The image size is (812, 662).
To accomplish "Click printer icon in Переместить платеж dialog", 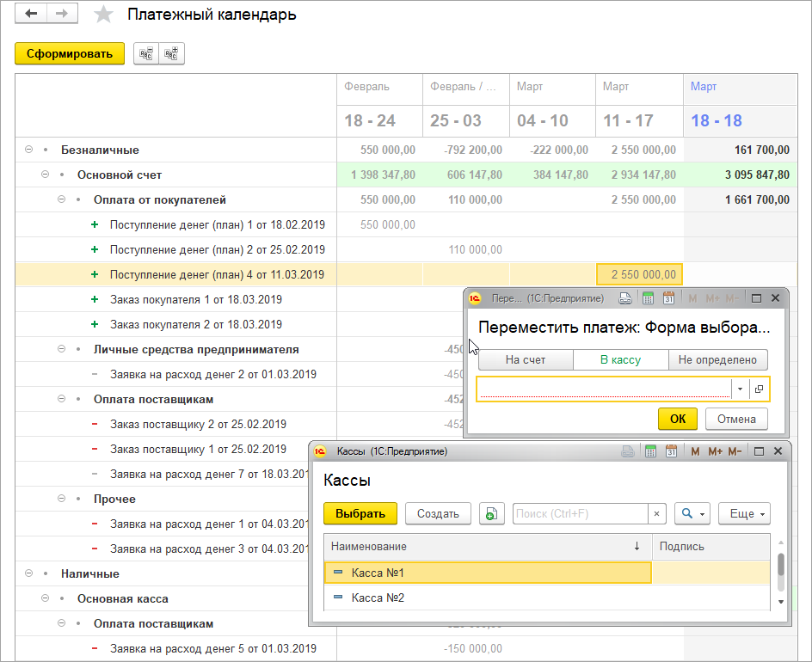I will coord(625,298).
